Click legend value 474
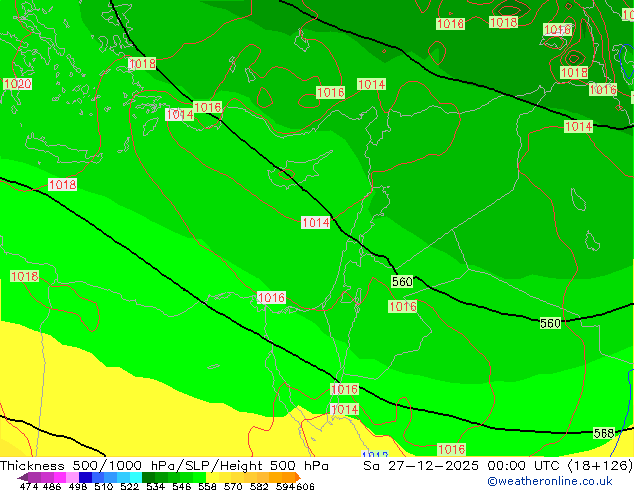 [x=29, y=486]
